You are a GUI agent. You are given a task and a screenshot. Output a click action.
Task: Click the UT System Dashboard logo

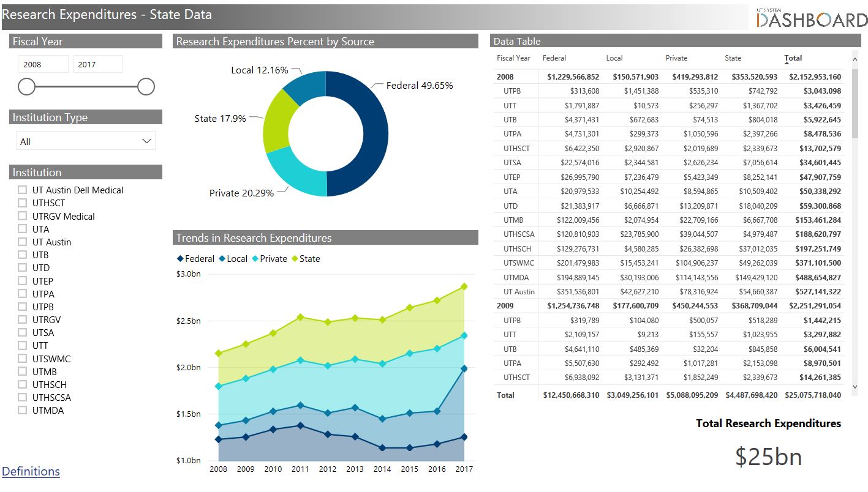[812, 18]
